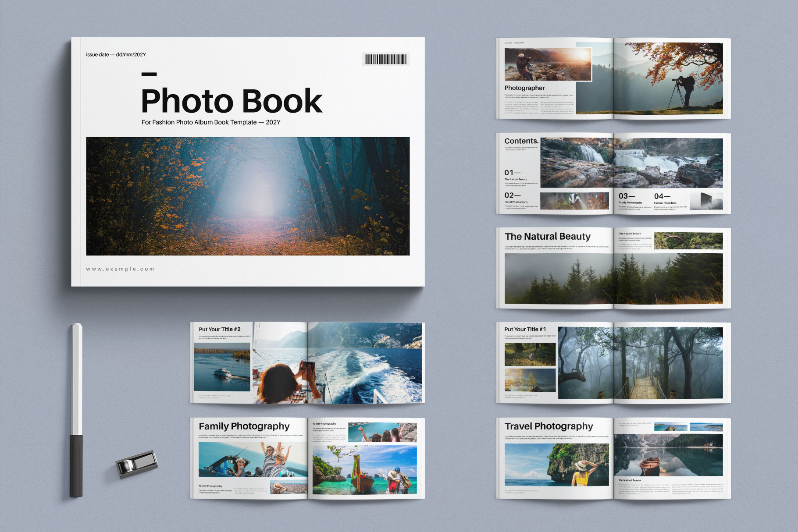Select the large "Photo Book" cover title
The width and height of the screenshot is (798, 532).
point(232,101)
